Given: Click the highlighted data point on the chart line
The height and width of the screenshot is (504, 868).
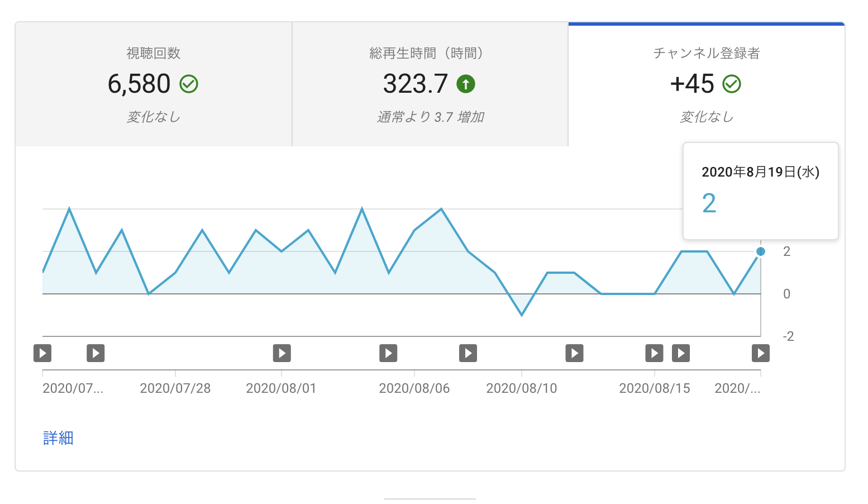Looking at the screenshot, I should click(x=760, y=251).
